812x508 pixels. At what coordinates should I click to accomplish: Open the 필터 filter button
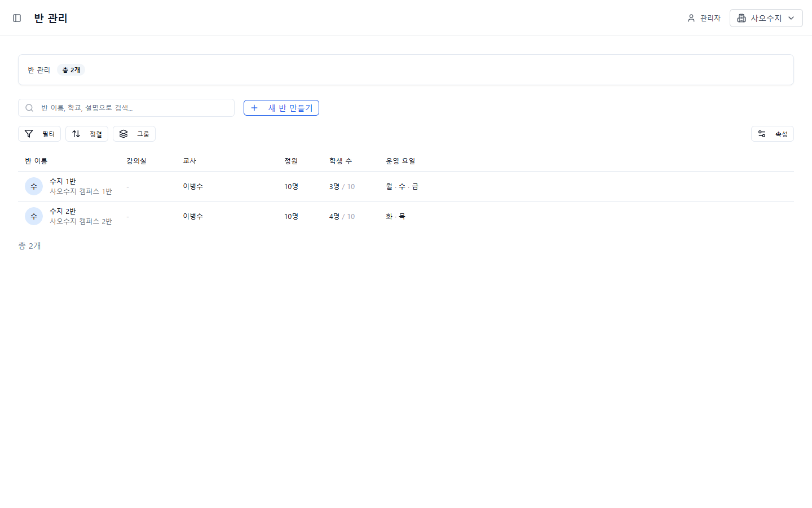(39, 134)
